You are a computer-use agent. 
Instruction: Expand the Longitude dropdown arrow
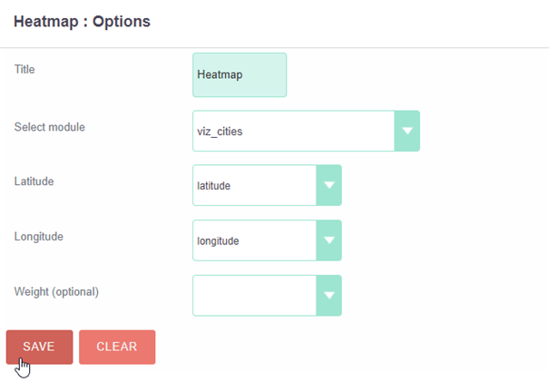tap(328, 240)
